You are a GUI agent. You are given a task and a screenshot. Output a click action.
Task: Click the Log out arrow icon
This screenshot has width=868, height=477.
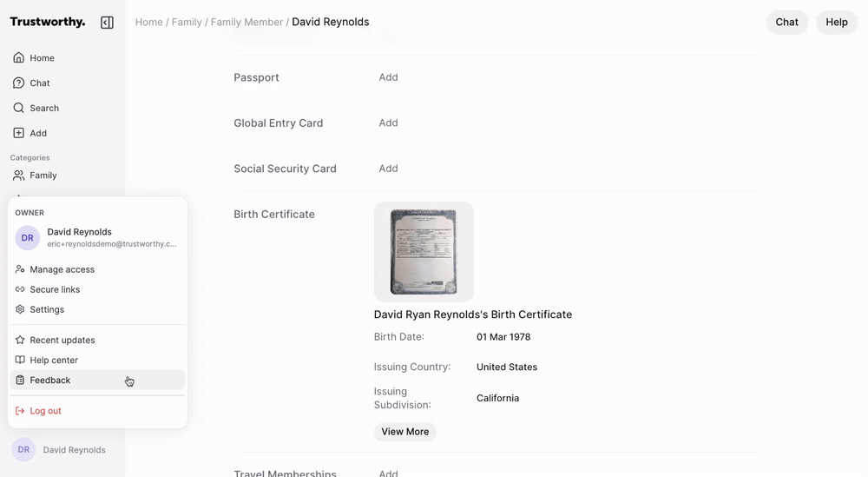(20, 411)
